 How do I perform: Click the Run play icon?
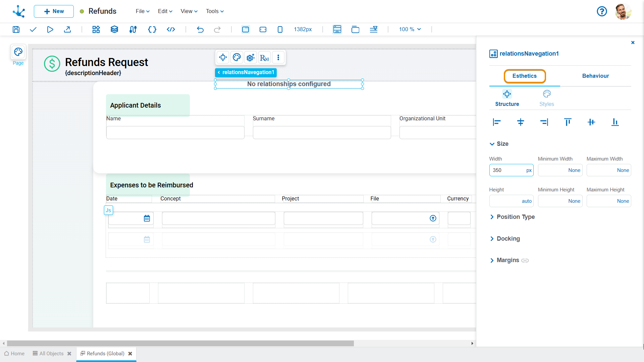pyautogui.click(x=50, y=29)
